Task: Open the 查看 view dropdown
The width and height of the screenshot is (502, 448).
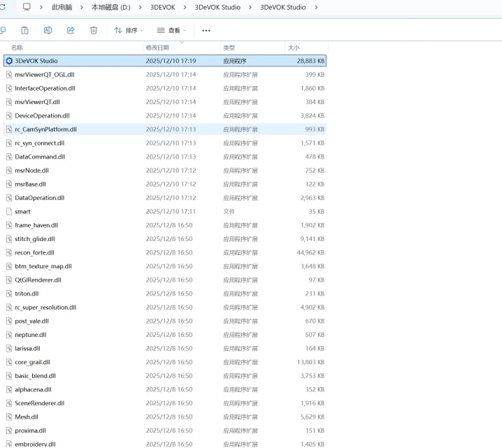Action: [171, 30]
